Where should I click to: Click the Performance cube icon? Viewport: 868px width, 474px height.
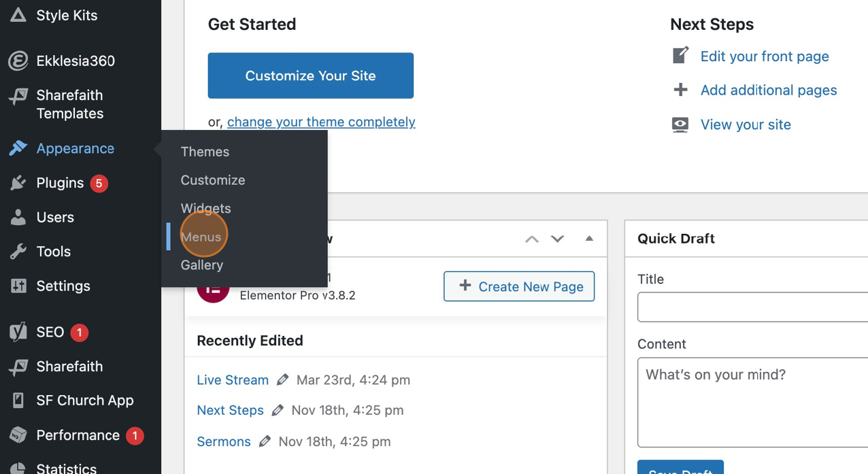coord(18,435)
